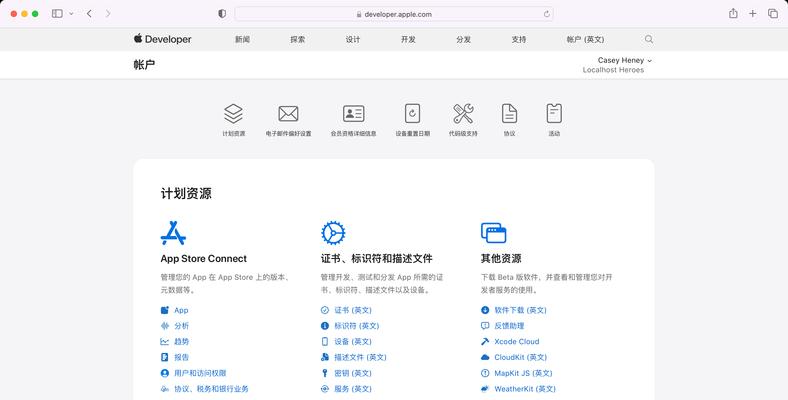Viewport: 788px width, 400px height.
Task: Open the 活动 ticket icon
Action: [554, 114]
